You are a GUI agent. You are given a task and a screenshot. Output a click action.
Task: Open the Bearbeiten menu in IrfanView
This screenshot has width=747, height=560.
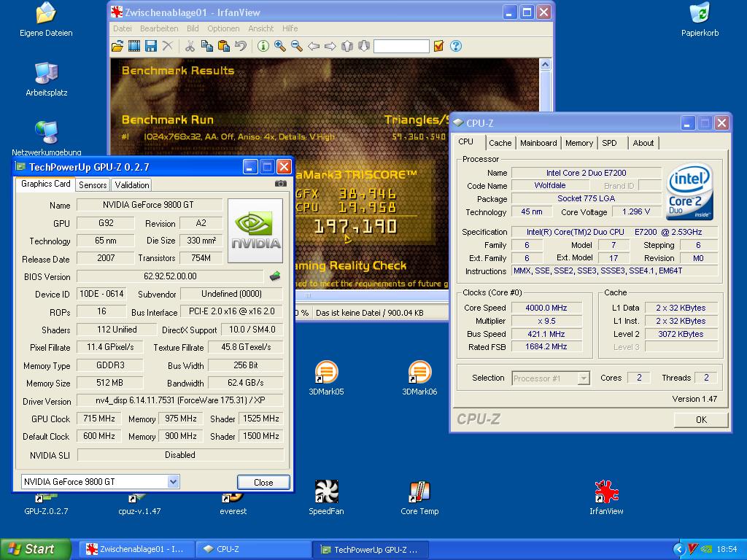(159, 28)
